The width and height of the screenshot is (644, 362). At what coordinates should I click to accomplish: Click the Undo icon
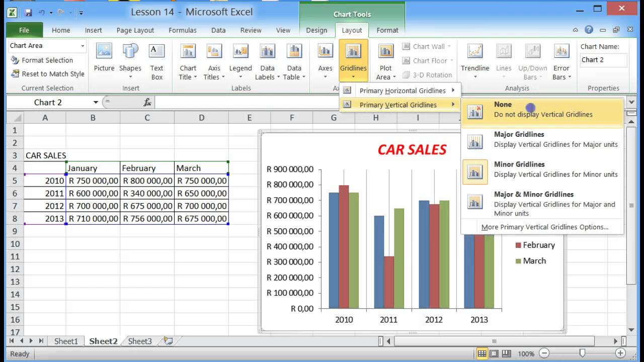(x=42, y=13)
